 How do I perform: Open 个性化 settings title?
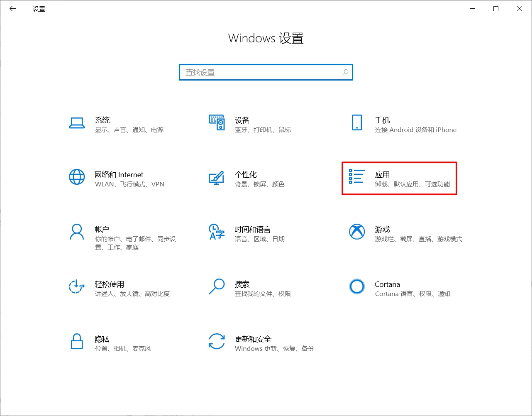pos(246,175)
